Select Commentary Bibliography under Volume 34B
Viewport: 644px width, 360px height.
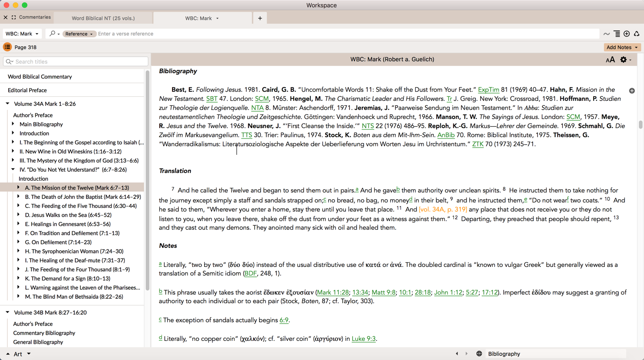pos(44,333)
